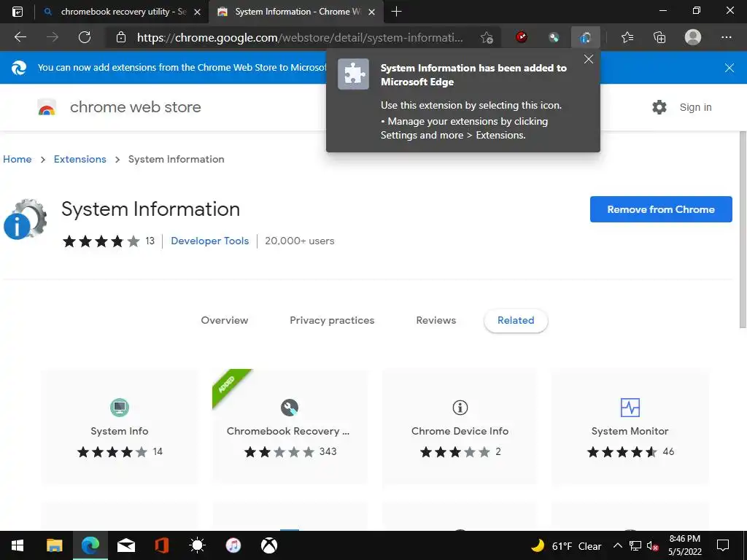The width and height of the screenshot is (747, 560).
Task: Open the red extension icon in toolbar
Action: point(522,36)
